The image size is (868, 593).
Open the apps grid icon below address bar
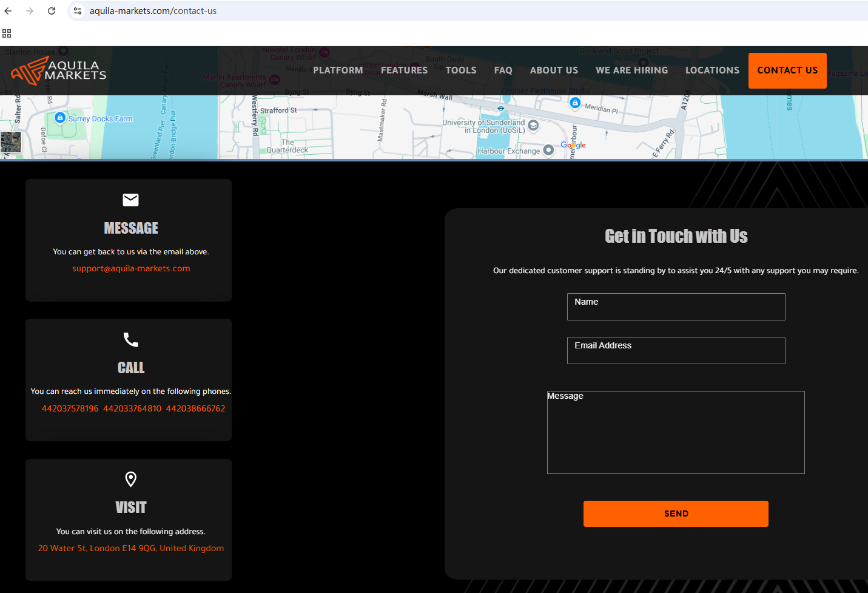point(7,33)
